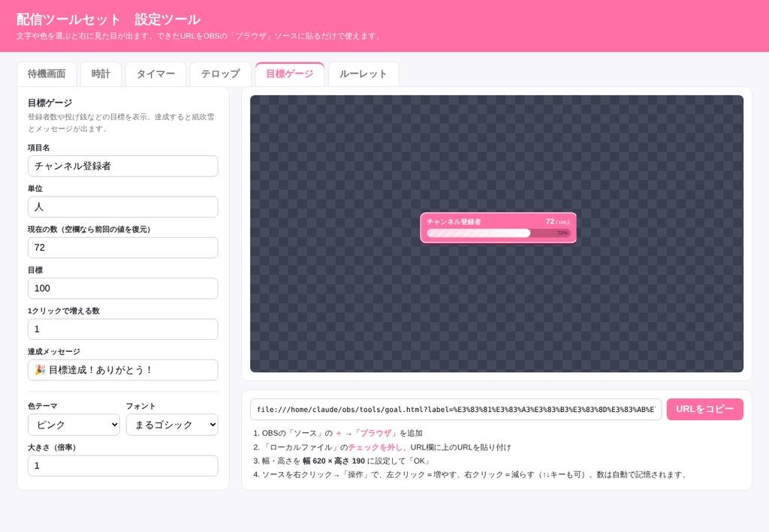Click the 目標ゲージ tab
769x532 pixels.
point(289,74)
